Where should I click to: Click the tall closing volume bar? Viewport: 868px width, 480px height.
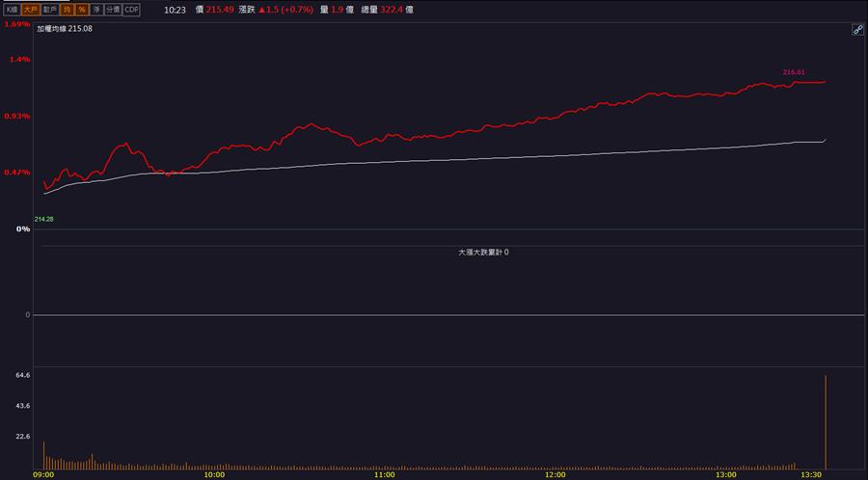pos(826,422)
